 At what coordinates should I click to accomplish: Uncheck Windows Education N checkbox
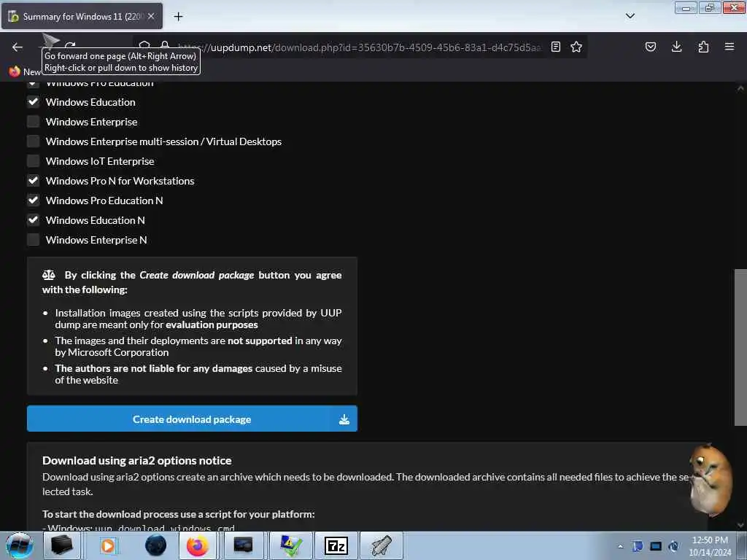[x=33, y=220]
